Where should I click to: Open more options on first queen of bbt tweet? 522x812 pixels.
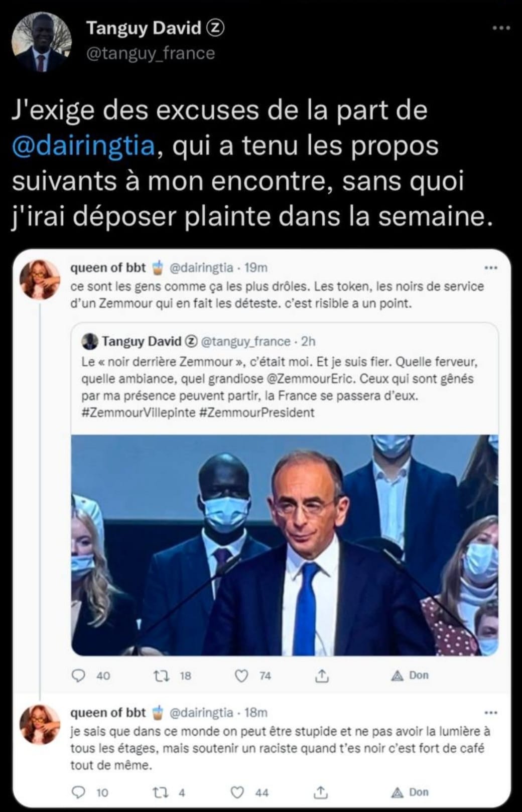click(490, 268)
